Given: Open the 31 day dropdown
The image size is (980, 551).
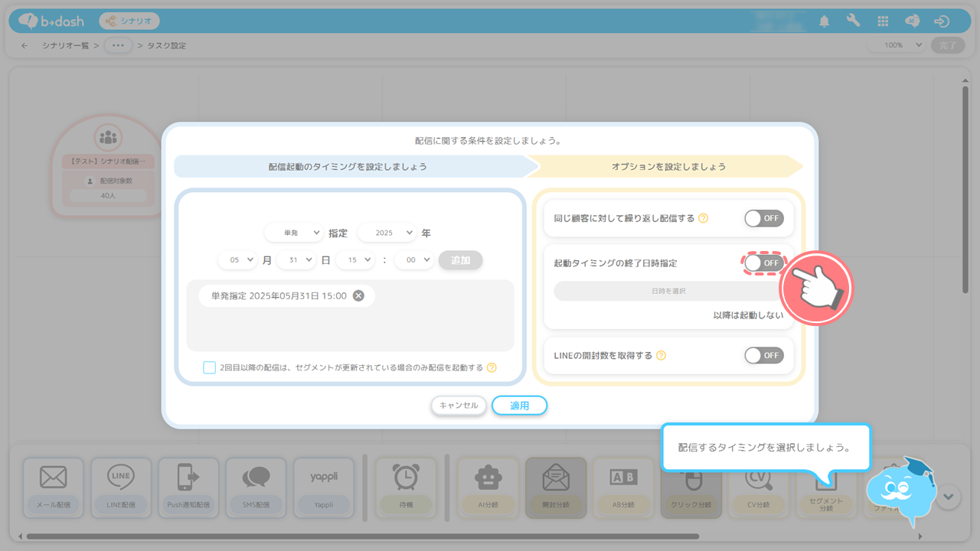Looking at the screenshot, I should 296,260.
